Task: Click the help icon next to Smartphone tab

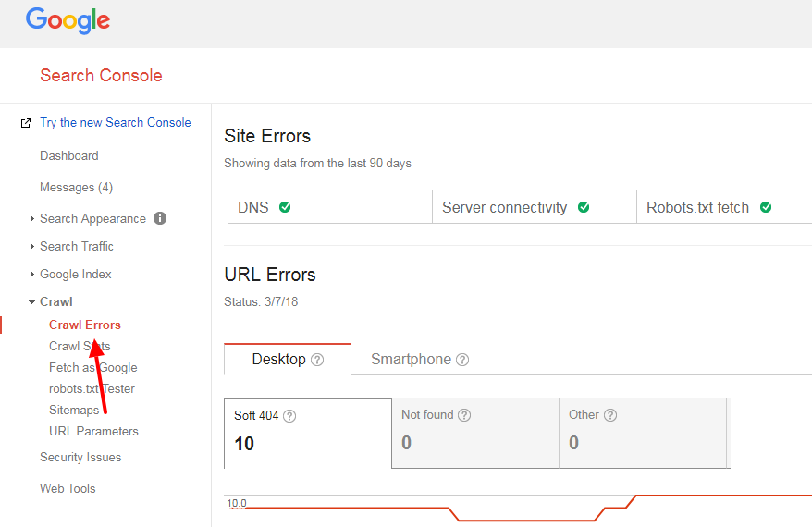Action: tap(462, 360)
